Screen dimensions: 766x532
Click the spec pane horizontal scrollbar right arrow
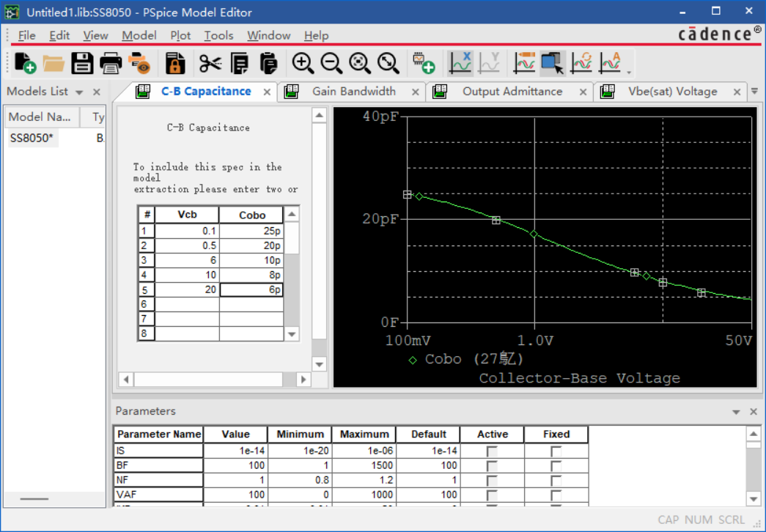pos(303,380)
